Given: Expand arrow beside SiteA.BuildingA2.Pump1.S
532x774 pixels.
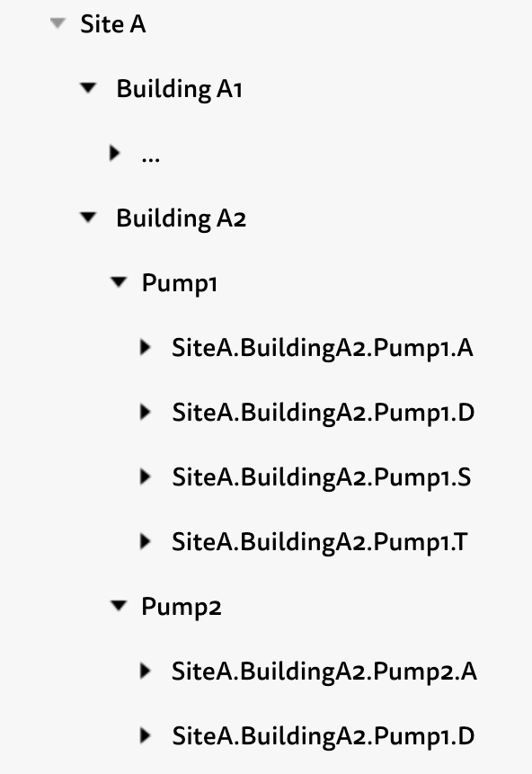Looking at the screenshot, I should click(145, 476).
